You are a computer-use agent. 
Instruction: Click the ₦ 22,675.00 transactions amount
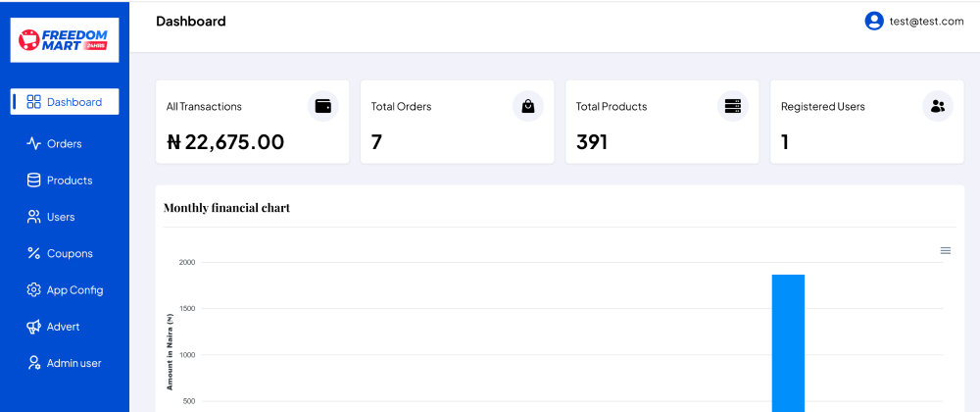pos(225,142)
